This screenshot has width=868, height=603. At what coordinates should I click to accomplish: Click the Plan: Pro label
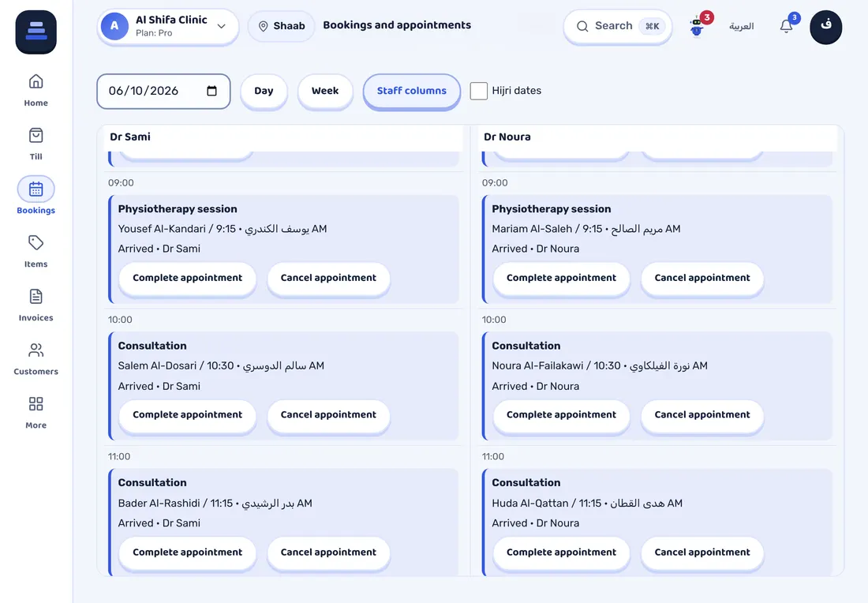(154, 33)
